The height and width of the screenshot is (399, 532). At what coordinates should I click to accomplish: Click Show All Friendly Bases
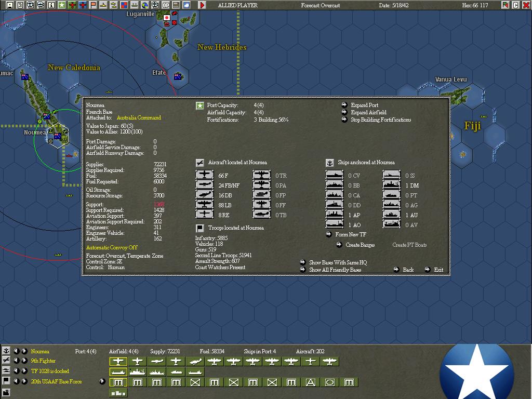click(335, 270)
